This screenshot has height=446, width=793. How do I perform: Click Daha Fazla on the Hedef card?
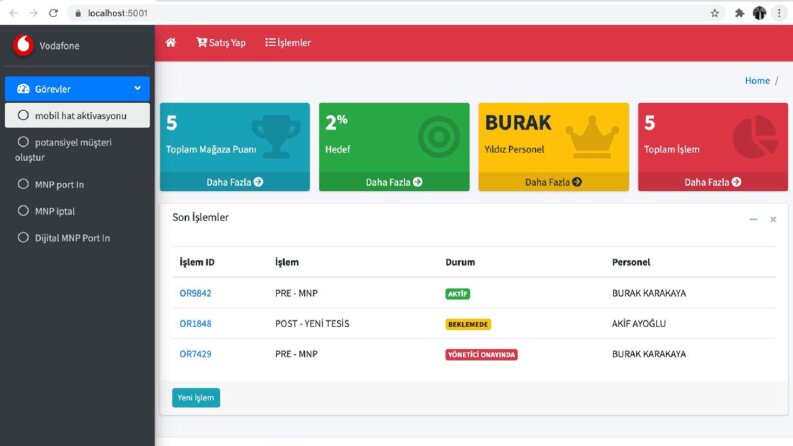click(x=394, y=182)
